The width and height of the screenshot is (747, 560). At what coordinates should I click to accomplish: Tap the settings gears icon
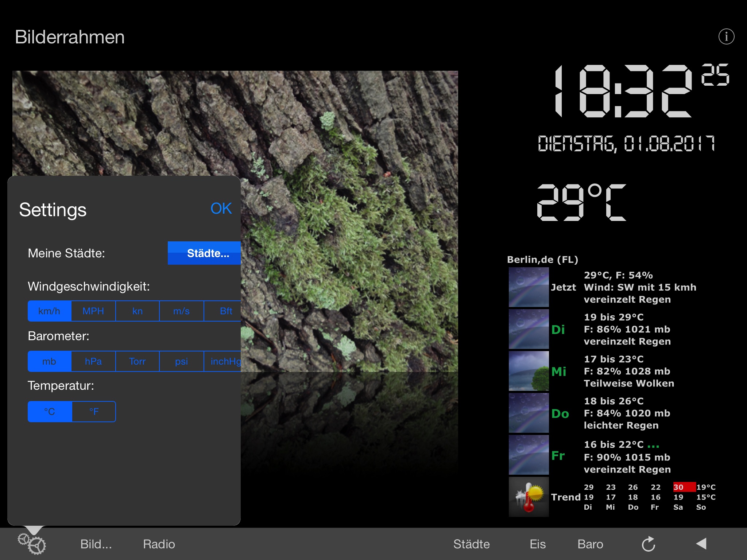pos(32,544)
